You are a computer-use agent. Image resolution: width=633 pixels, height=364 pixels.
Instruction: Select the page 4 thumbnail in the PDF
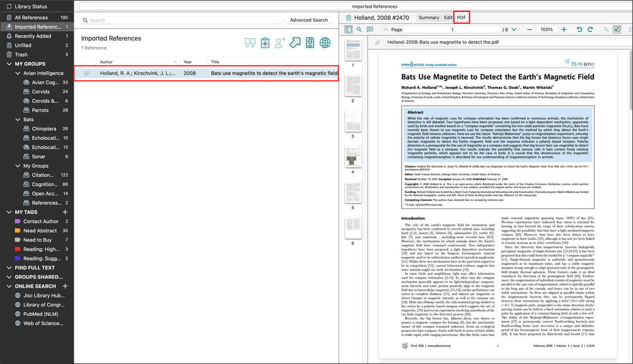(x=353, y=157)
